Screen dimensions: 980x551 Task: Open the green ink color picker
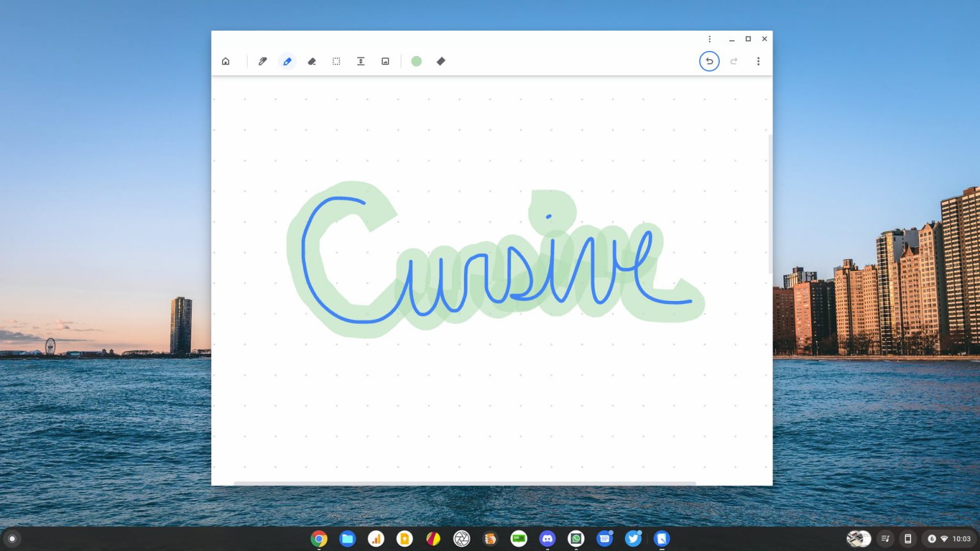tap(417, 61)
